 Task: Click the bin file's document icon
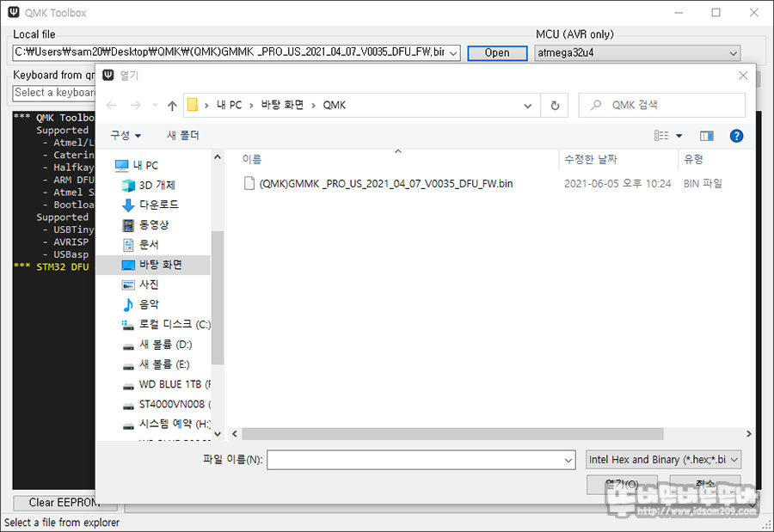tap(249, 183)
